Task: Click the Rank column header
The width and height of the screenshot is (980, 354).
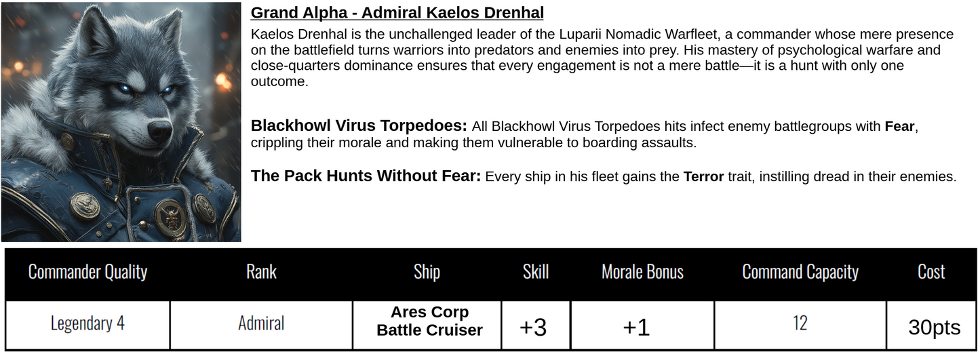Action: pyautogui.click(x=261, y=272)
